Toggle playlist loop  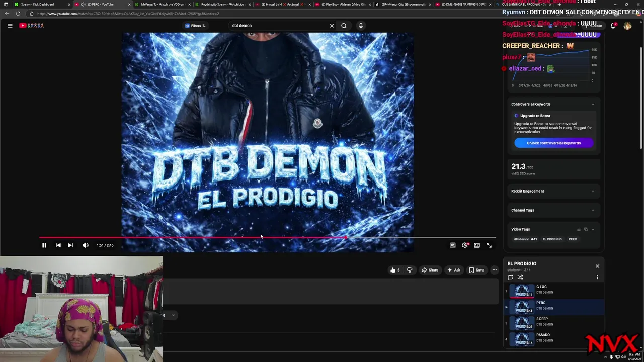pos(510,277)
